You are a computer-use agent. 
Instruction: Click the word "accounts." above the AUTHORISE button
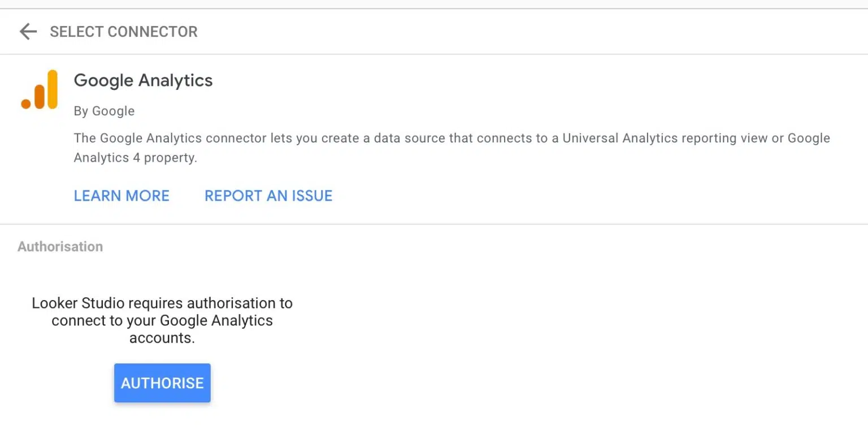pos(162,338)
